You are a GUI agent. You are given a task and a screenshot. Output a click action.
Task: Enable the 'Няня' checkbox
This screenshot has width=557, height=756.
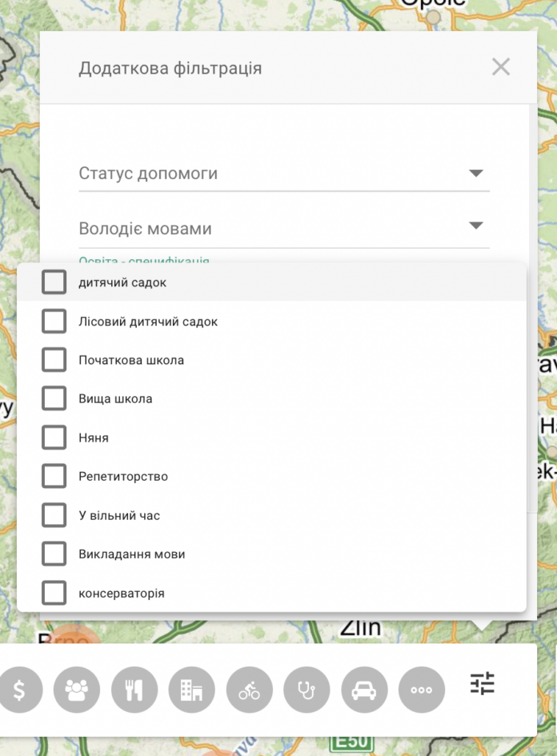pyautogui.click(x=54, y=438)
